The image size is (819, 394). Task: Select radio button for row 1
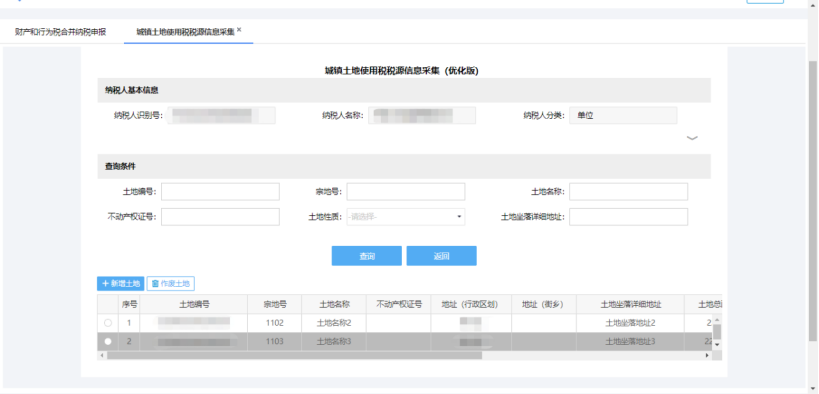[x=108, y=323]
